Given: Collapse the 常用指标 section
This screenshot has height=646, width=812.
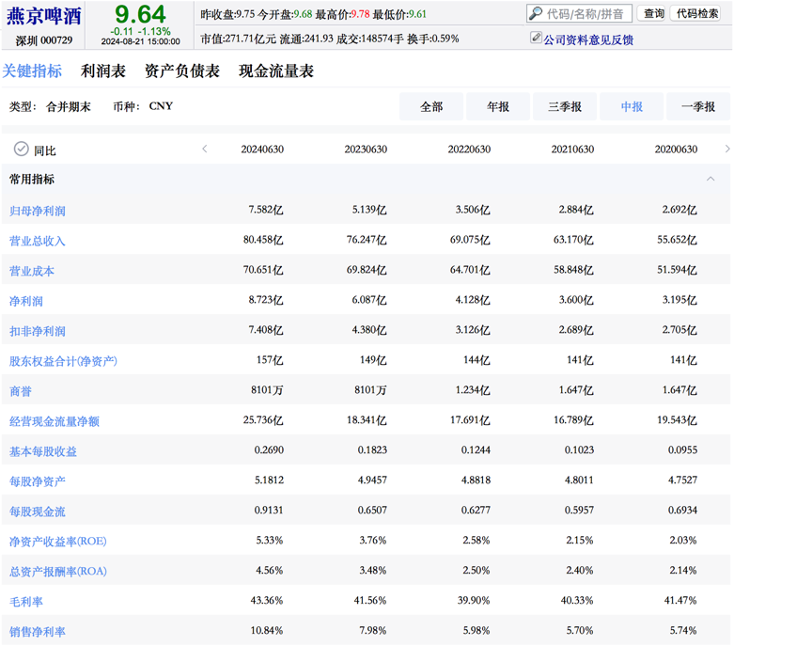Looking at the screenshot, I should point(710,179).
